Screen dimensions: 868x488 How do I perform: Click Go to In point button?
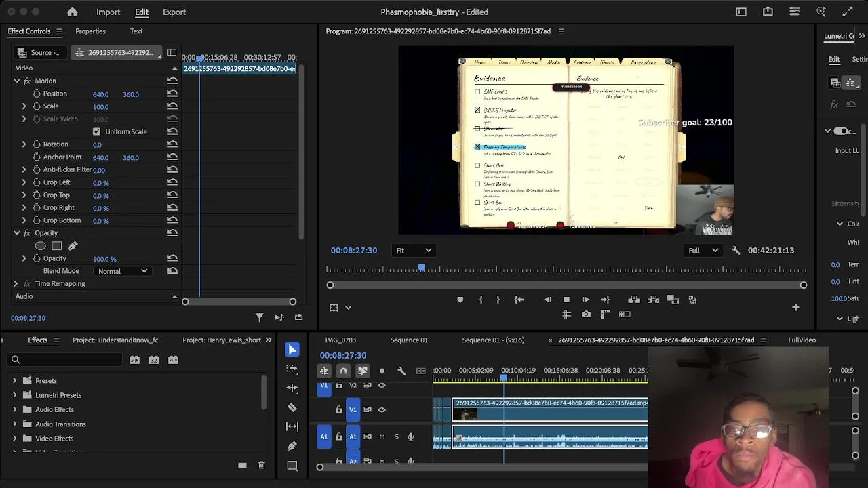(519, 300)
